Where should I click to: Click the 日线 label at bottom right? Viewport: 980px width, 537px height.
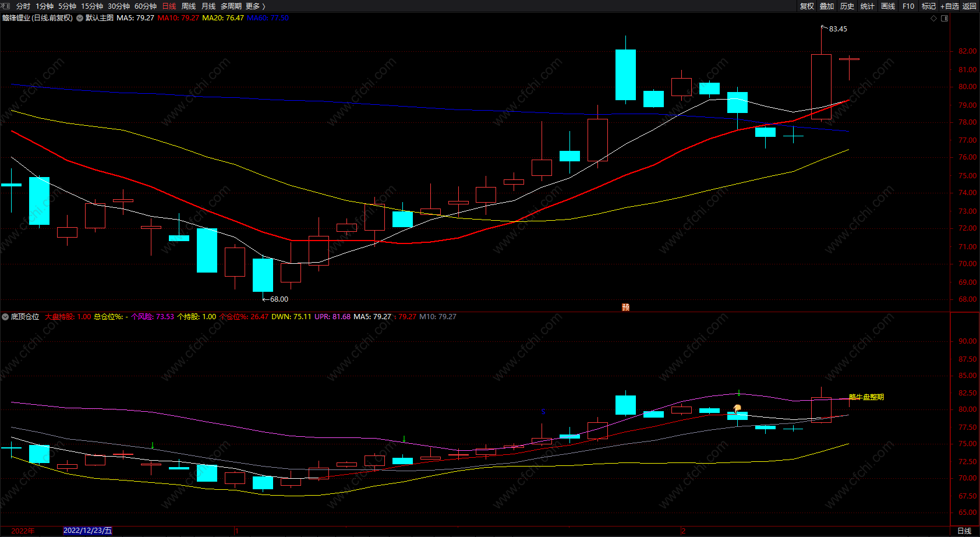click(964, 531)
